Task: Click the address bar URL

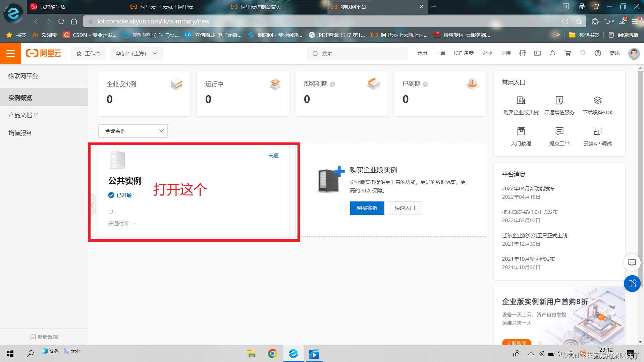Action: click(153, 21)
